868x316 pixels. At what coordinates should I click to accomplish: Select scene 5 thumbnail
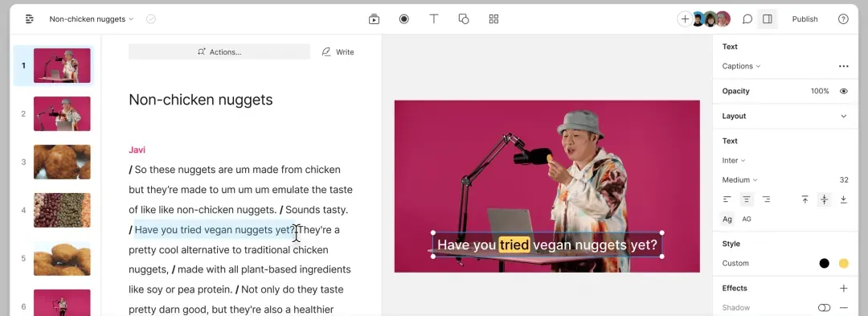pos(62,258)
